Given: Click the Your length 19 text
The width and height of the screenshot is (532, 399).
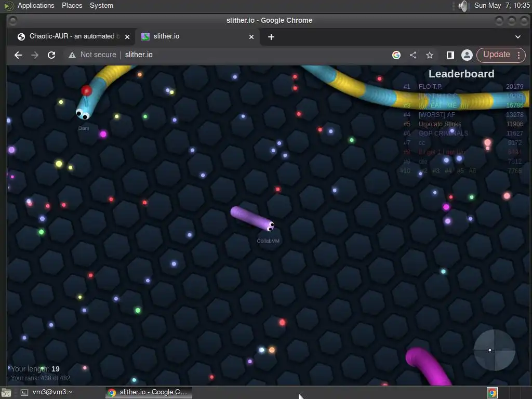Looking at the screenshot, I should [x=35, y=369].
